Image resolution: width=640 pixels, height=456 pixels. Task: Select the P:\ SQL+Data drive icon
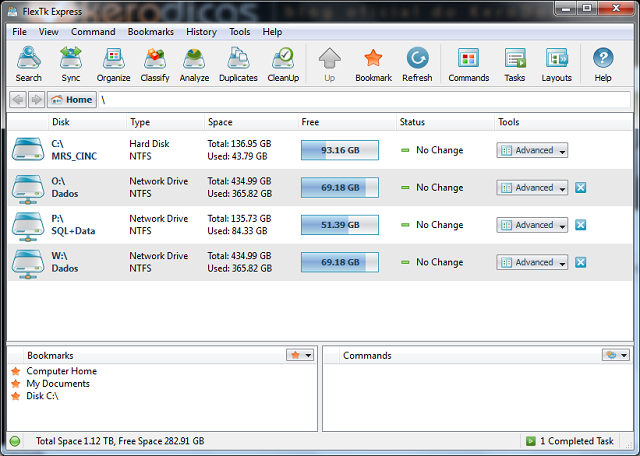28,226
